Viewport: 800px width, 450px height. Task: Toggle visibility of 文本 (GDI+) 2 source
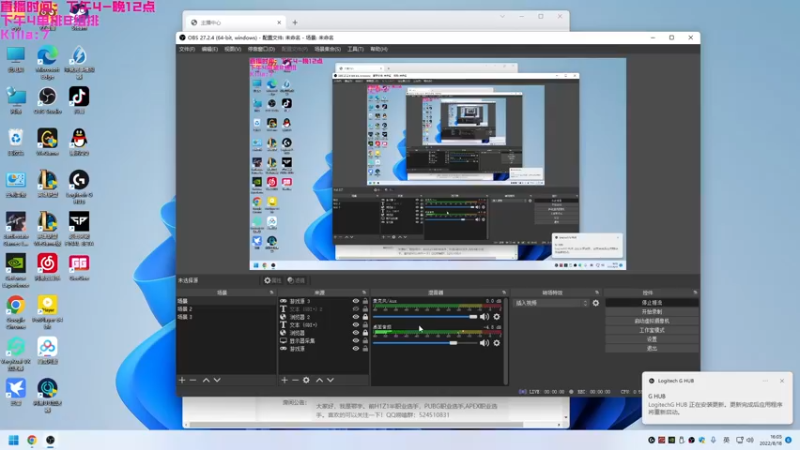click(356, 309)
